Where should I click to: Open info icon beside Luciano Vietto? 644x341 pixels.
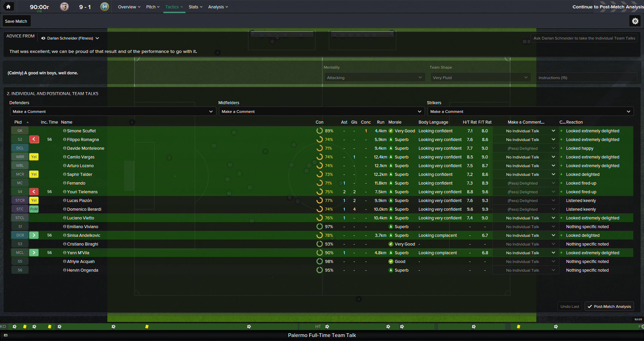coord(65,218)
